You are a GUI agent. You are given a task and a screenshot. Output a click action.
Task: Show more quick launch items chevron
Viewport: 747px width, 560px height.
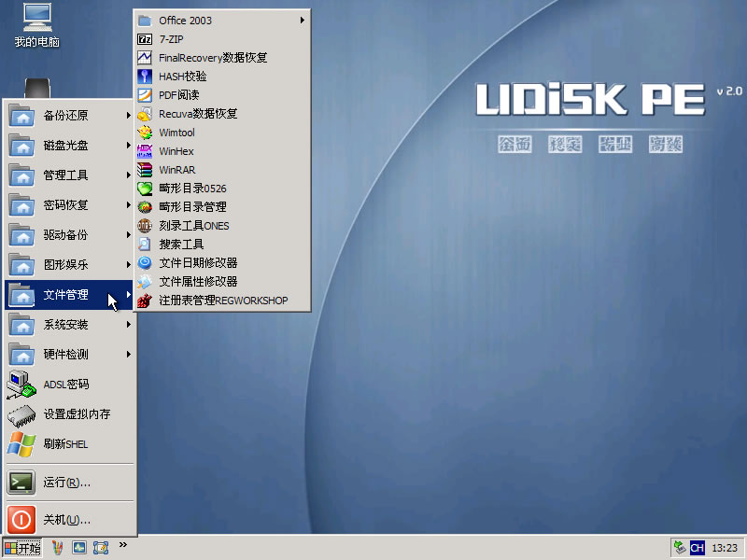pos(123,545)
